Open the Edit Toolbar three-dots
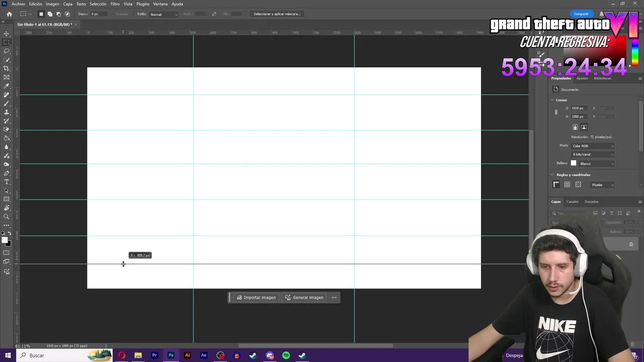Screen dimensions: 644x362 pos(7,225)
